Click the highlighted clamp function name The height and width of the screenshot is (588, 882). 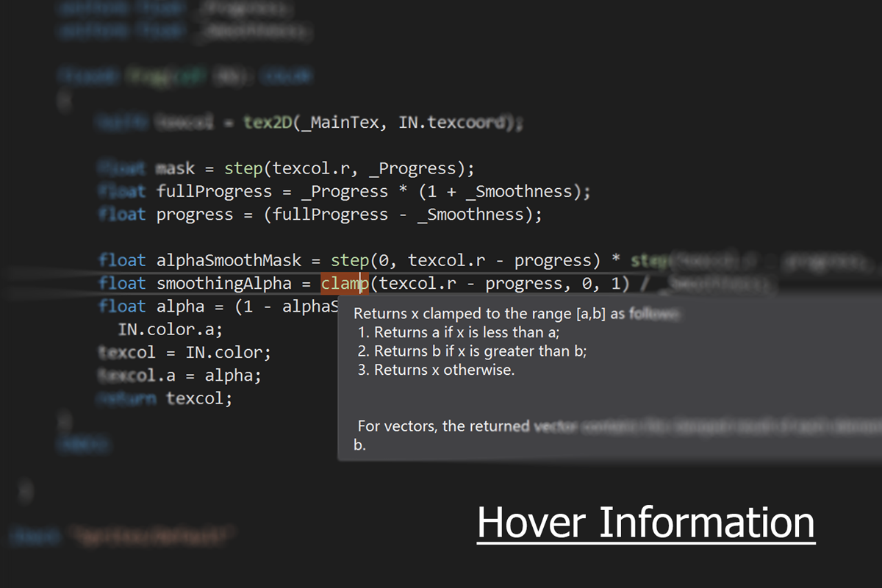(345, 283)
